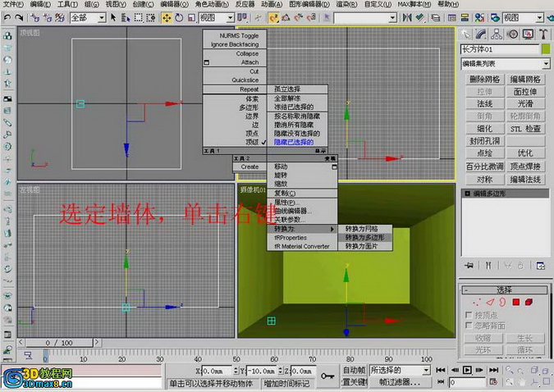
Task: Toggle the 自动帧 auto key button
Action: 354,371
